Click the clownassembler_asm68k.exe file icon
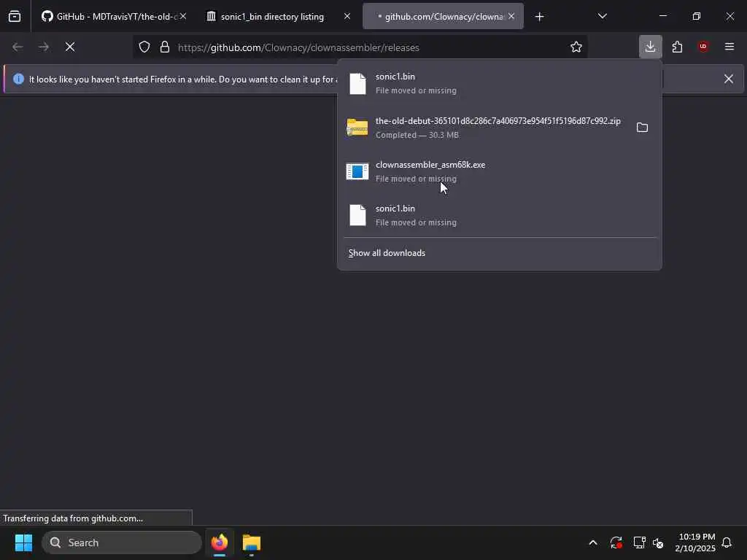 [357, 171]
